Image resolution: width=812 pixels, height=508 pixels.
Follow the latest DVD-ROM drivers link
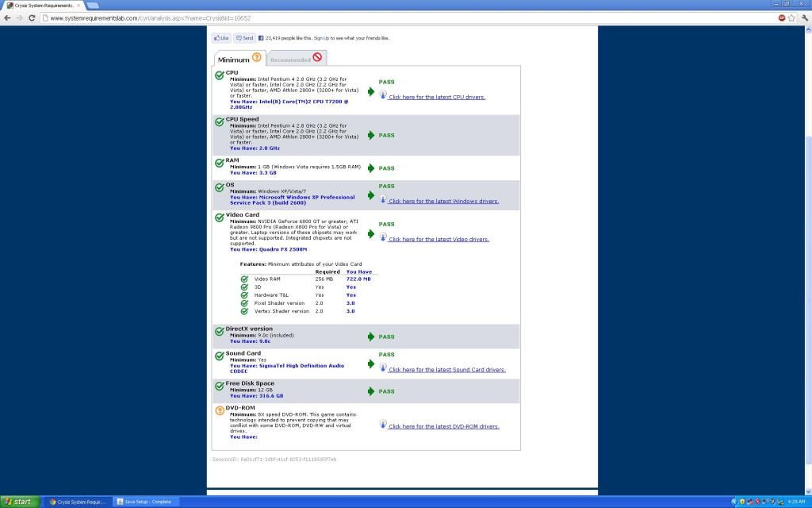[443, 427]
